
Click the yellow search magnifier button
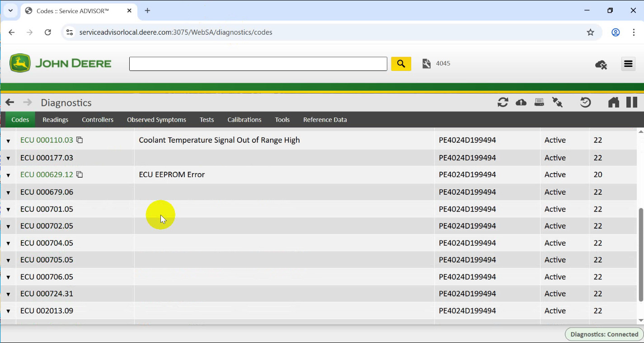pos(401,64)
